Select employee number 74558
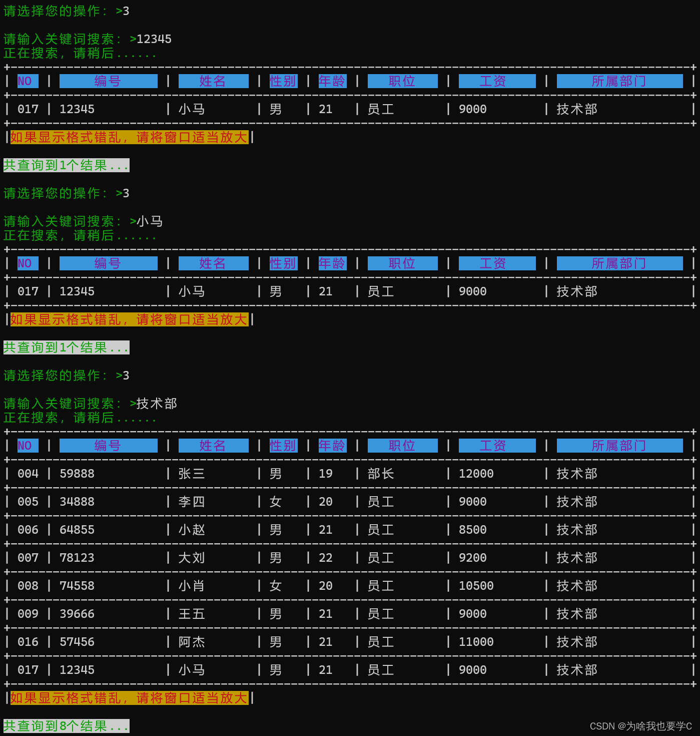This screenshot has width=700, height=736. pos(77,586)
